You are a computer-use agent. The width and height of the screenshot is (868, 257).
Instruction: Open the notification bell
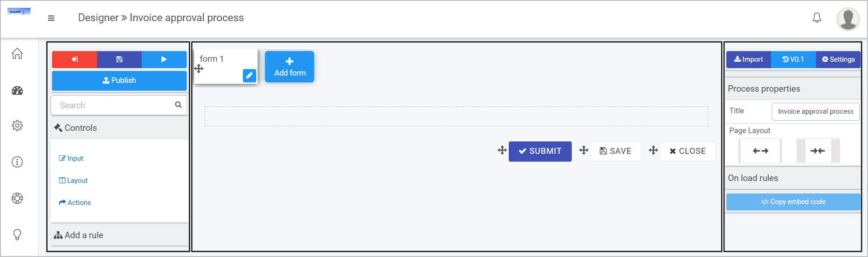817,18
